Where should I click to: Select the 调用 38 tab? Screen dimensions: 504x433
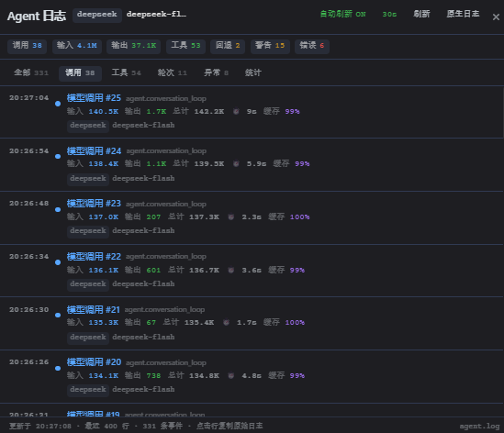click(x=80, y=72)
